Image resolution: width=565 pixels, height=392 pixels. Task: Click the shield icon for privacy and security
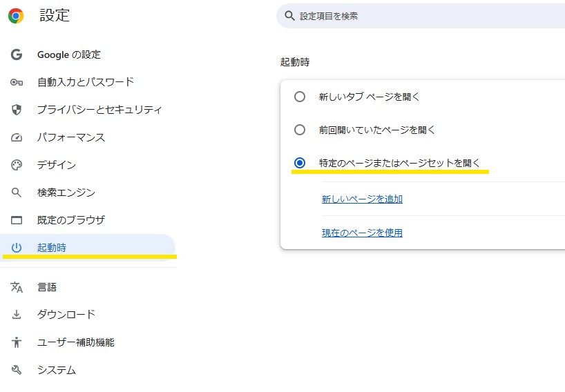pos(17,110)
